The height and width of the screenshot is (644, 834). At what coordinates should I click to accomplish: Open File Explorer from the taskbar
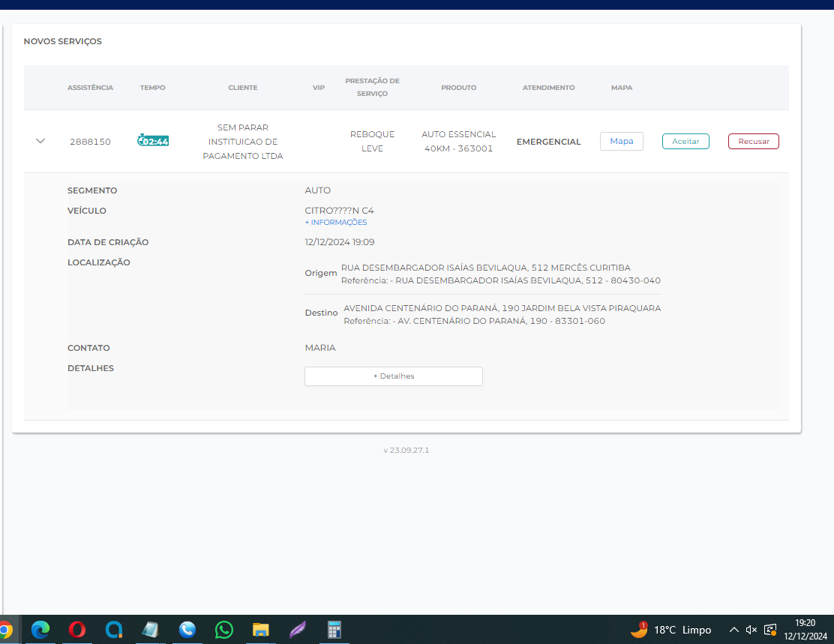261,630
